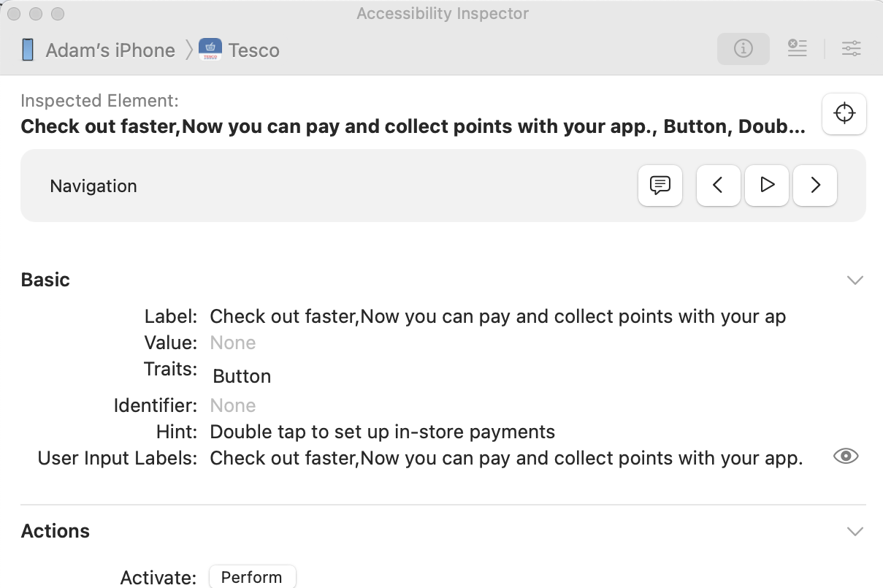Screen dimensions: 883x588
Task: Click the iPhone device icon
Action: coord(28,50)
